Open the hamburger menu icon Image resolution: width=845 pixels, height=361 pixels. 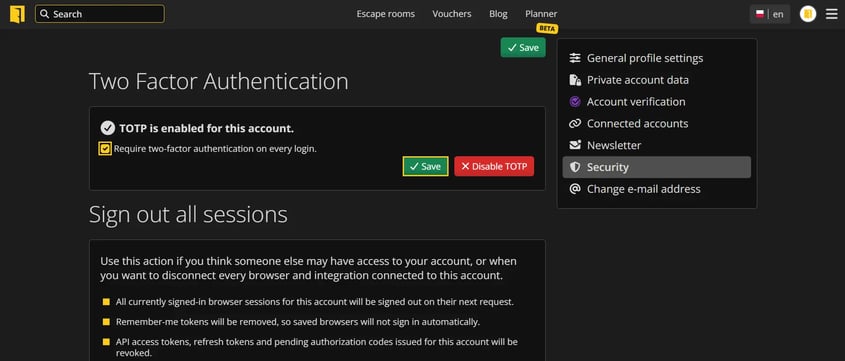[832, 14]
